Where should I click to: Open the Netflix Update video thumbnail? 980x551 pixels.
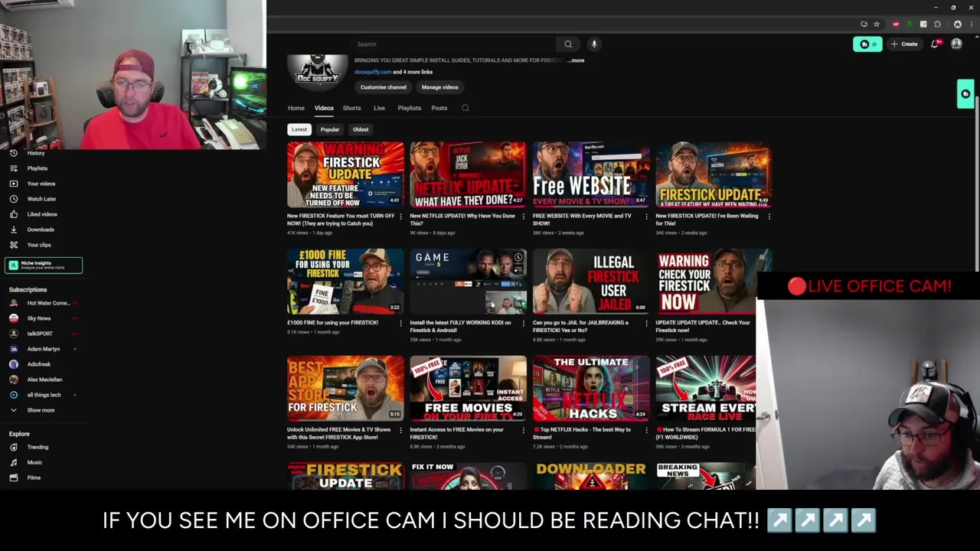(x=468, y=174)
